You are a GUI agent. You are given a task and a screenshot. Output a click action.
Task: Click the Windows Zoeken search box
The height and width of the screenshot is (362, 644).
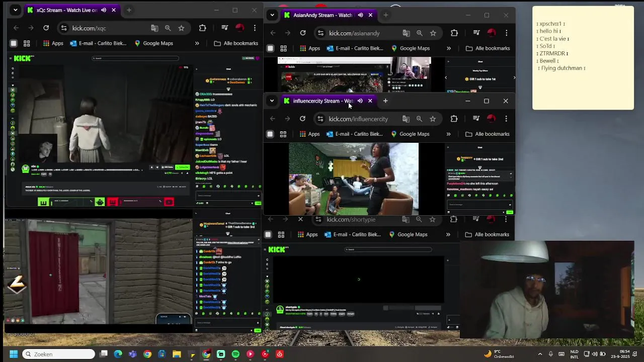tap(59, 354)
